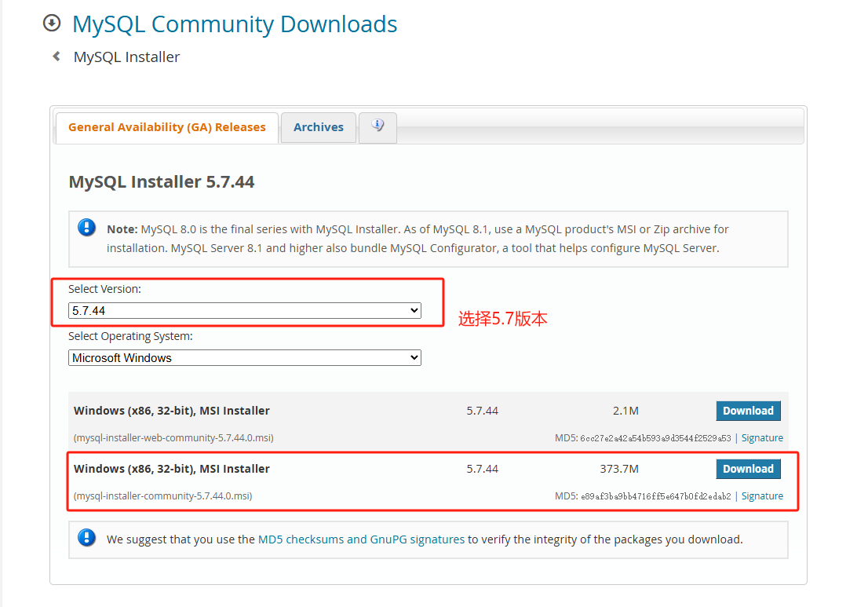The image size is (868, 607).
Task: Click the mysql-installer-community-5.7.44.0.msi filename
Action: coord(162,496)
